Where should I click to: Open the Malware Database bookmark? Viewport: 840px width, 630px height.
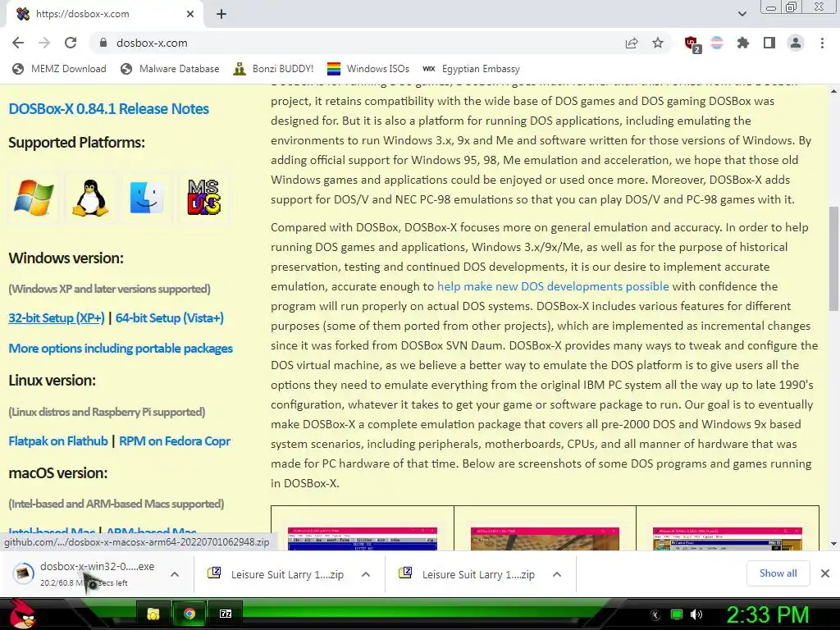click(170, 69)
